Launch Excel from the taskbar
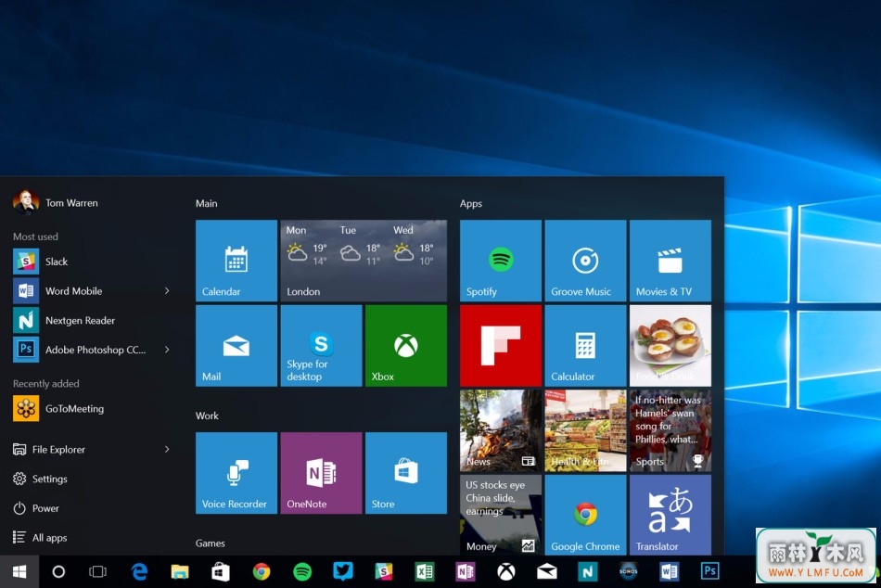 (x=424, y=571)
